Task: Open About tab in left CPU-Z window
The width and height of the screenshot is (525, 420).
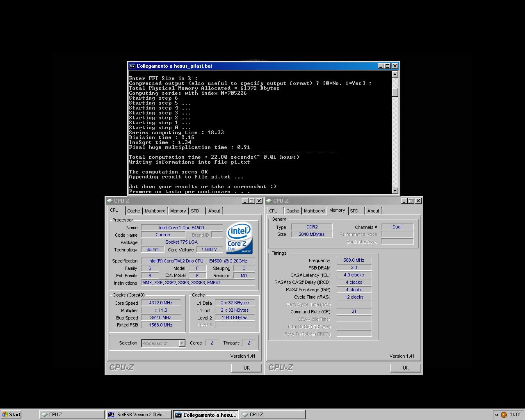Action: [x=214, y=211]
